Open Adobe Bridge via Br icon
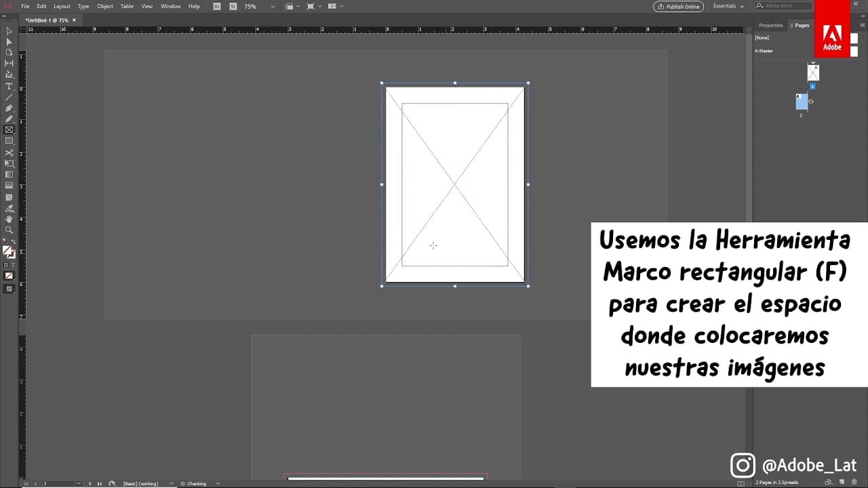The image size is (868, 488). tap(217, 6)
